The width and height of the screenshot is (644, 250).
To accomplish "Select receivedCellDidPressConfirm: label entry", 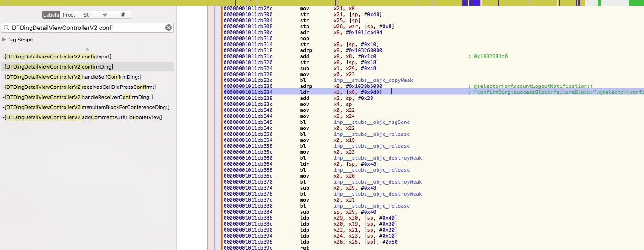I will point(79,87).
